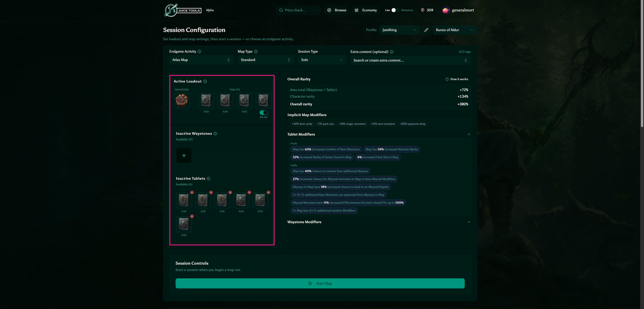Click the Alpha label

pos(210,10)
